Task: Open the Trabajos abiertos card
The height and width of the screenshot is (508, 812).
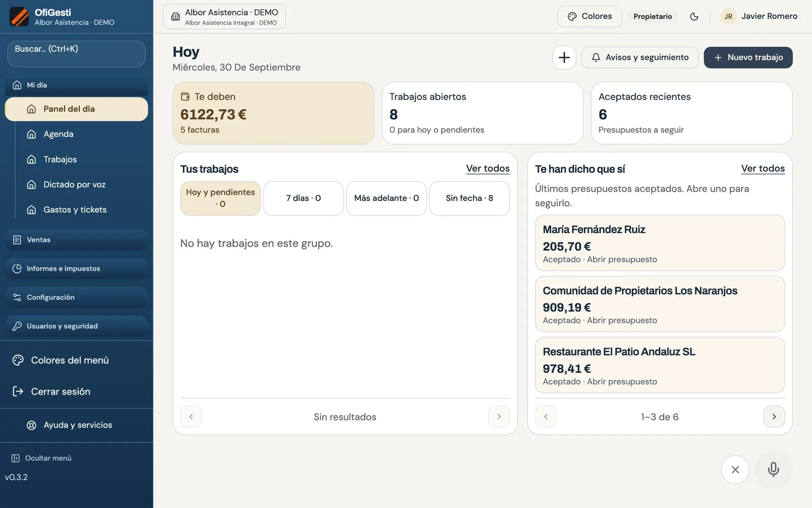Action: pyautogui.click(x=482, y=113)
